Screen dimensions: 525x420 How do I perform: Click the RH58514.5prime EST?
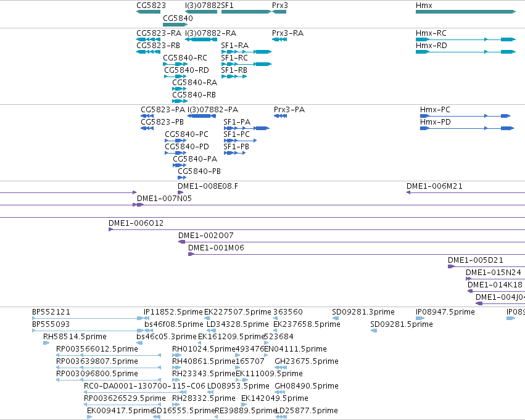coord(46,343)
